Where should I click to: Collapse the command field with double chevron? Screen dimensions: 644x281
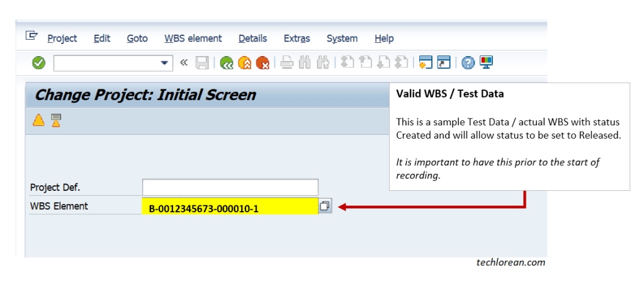[184, 62]
